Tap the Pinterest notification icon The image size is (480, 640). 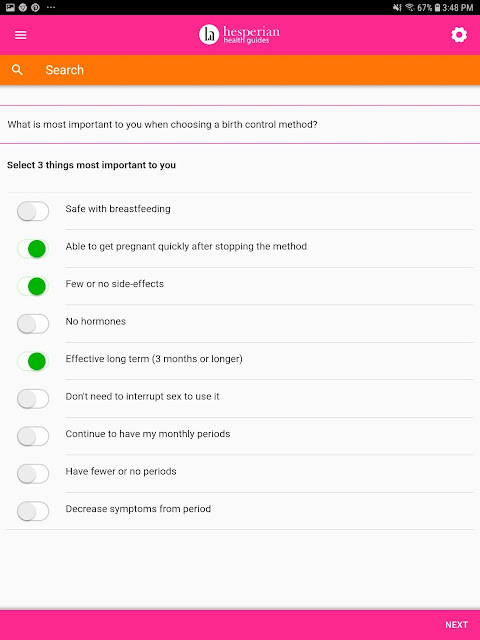[x=36, y=7]
